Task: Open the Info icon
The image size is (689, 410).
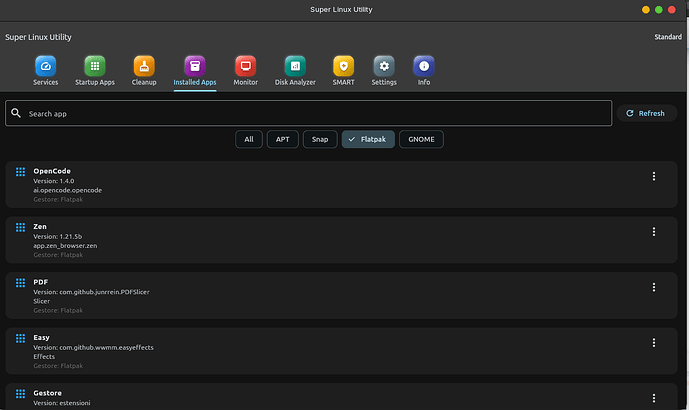Action: click(424, 66)
